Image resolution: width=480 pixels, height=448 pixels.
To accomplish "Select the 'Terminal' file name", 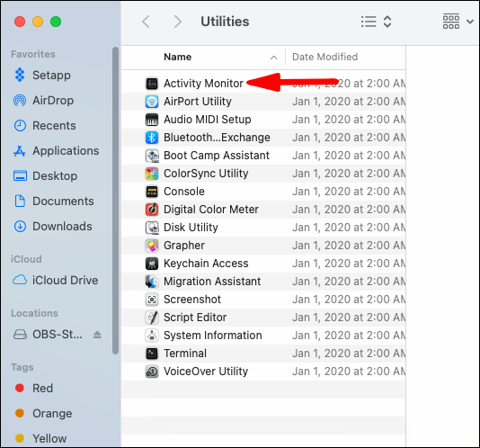I will point(185,354).
